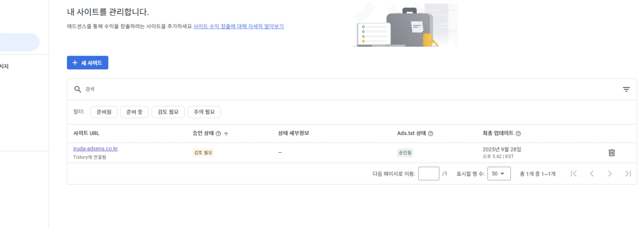This screenshot has height=229, width=644.
Task: Jump to the last page arrow
Action: click(627, 173)
